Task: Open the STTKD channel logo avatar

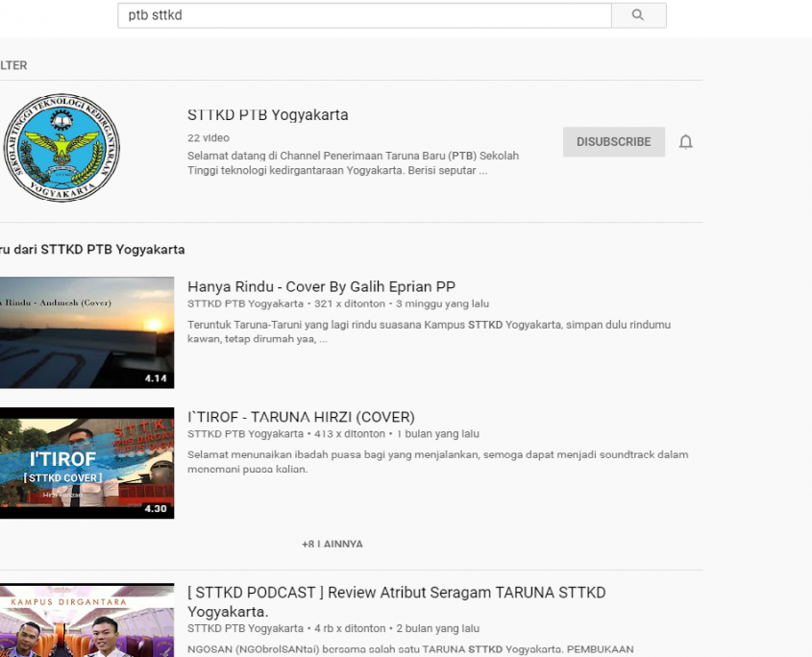Action: click(x=62, y=147)
